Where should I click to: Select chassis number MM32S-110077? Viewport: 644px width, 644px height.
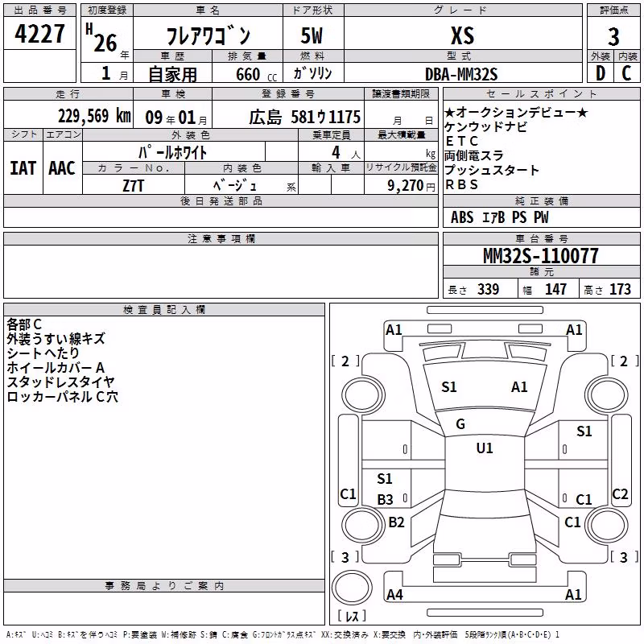click(540, 256)
